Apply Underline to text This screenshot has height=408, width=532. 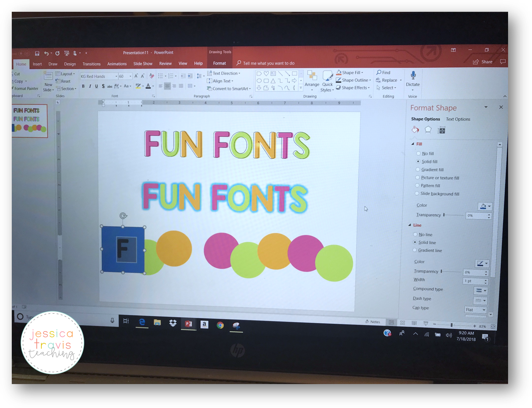96,86
